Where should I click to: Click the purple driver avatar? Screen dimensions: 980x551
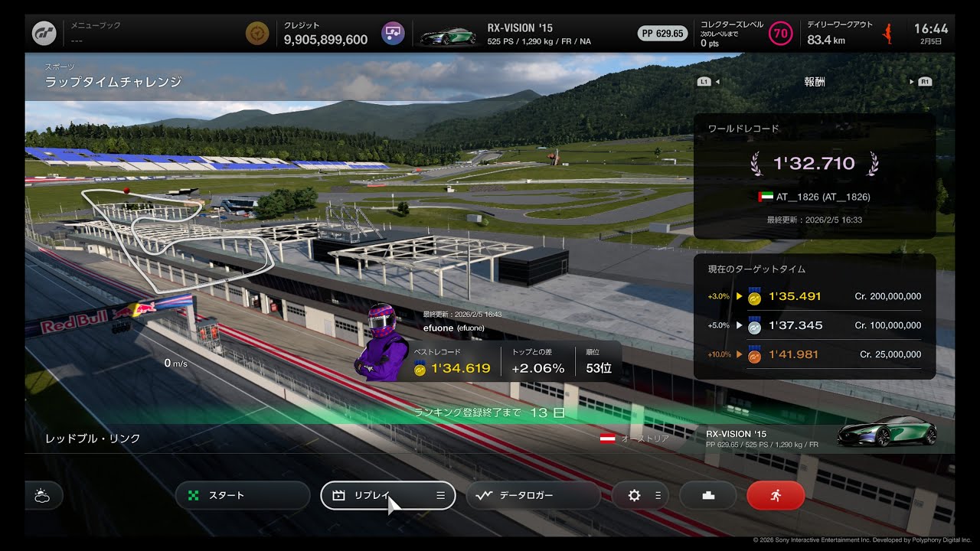pos(381,342)
